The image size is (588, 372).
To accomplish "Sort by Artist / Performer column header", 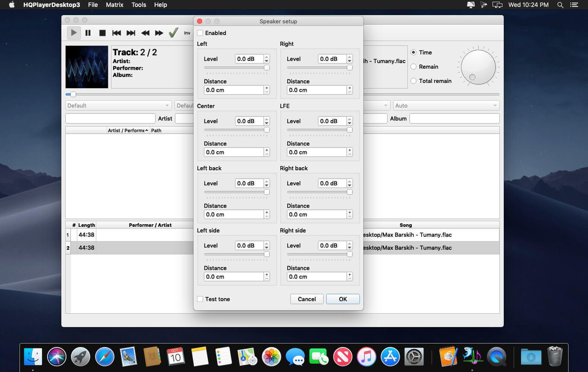I will coord(128,130).
